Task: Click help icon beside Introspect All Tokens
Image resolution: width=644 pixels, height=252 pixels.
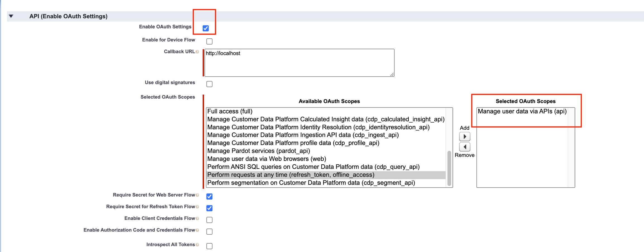Action: click(197, 245)
